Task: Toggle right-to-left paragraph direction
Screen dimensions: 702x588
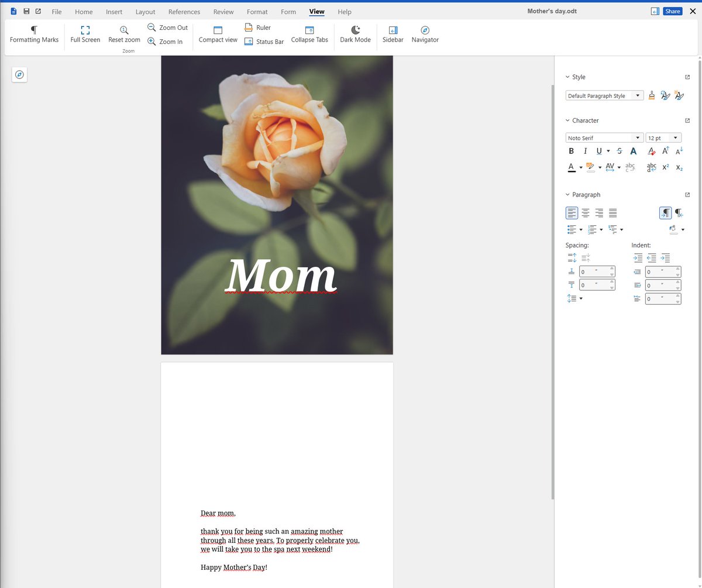Action: (679, 213)
